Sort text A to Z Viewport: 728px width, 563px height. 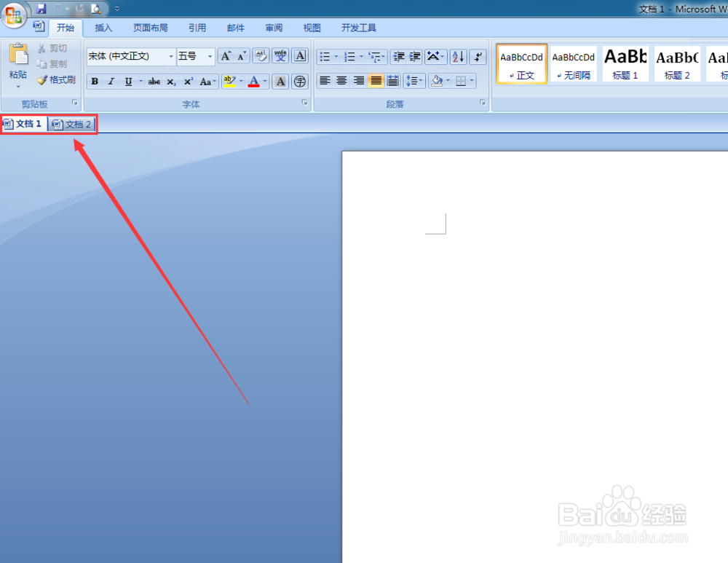click(x=458, y=57)
